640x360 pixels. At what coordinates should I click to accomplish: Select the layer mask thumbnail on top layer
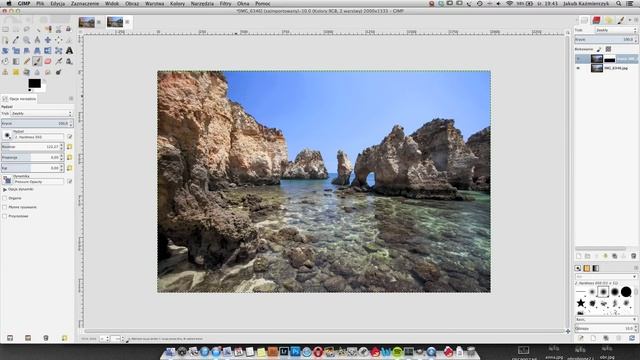click(609, 59)
